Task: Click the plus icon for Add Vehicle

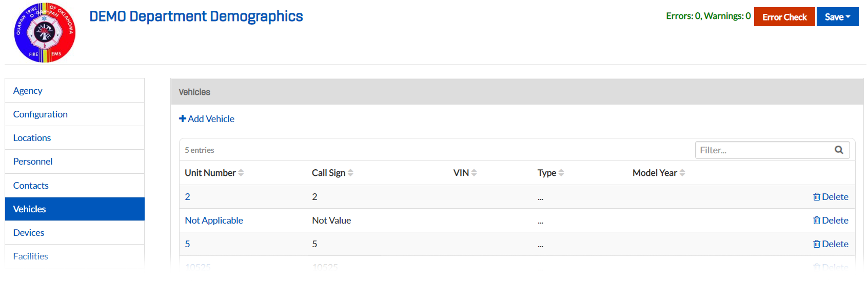Action: [x=183, y=118]
